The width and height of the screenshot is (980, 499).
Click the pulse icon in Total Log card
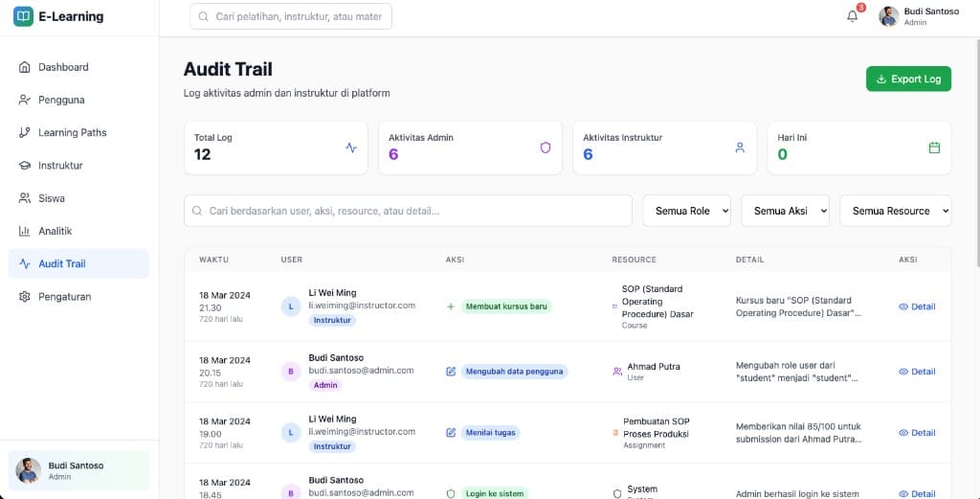pos(351,147)
